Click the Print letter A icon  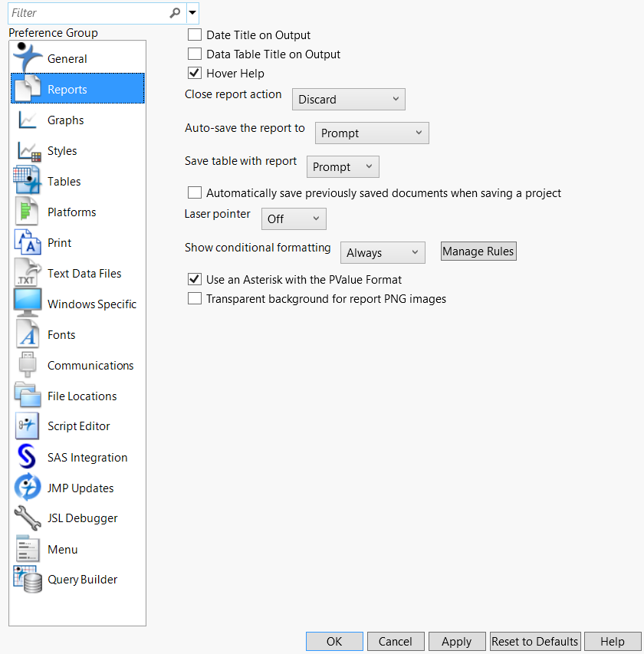tap(28, 242)
